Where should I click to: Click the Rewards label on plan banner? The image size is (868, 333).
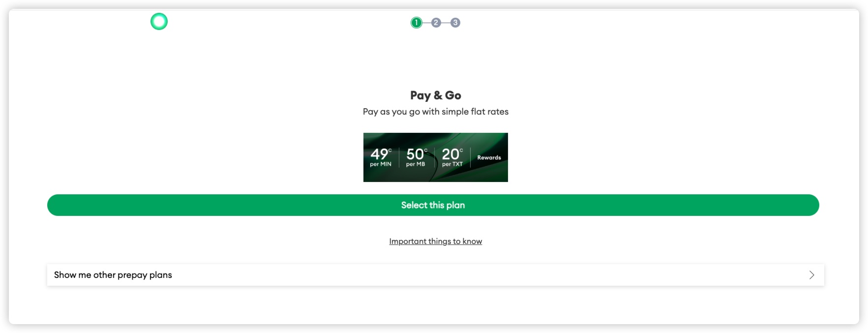[x=489, y=158]
